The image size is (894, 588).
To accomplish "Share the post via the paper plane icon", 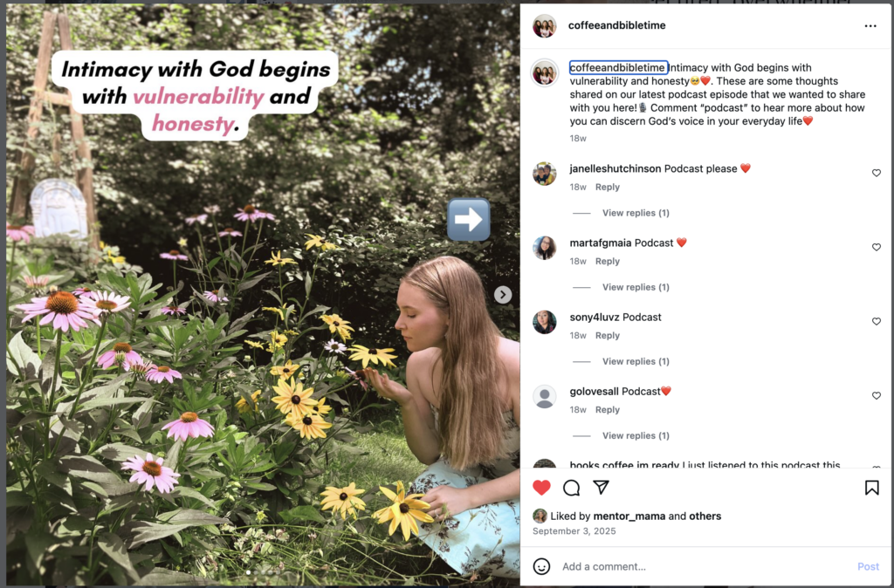I will 601,489.
